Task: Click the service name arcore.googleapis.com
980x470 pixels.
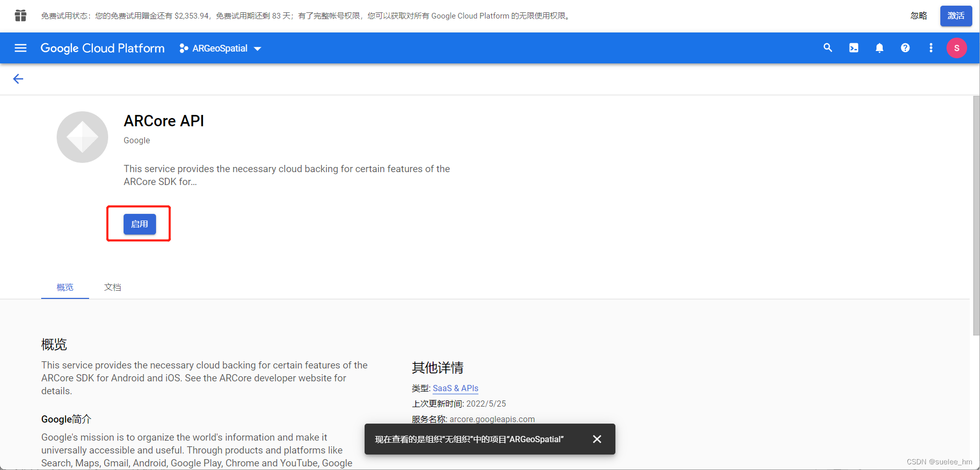Action: pos(492,419)
